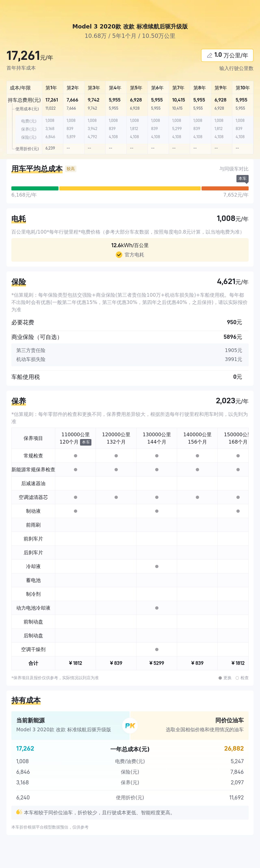Click the 本车折价根据平台模型数据预估 footnote
This screenshot has height=868, width=260.
pos(50,827)
